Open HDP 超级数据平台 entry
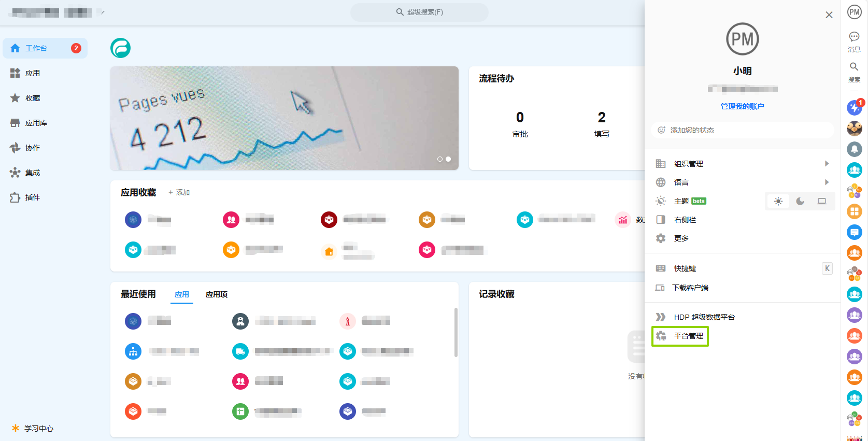The height and width of the screenshot is (441, 868). tap(704, 317)
